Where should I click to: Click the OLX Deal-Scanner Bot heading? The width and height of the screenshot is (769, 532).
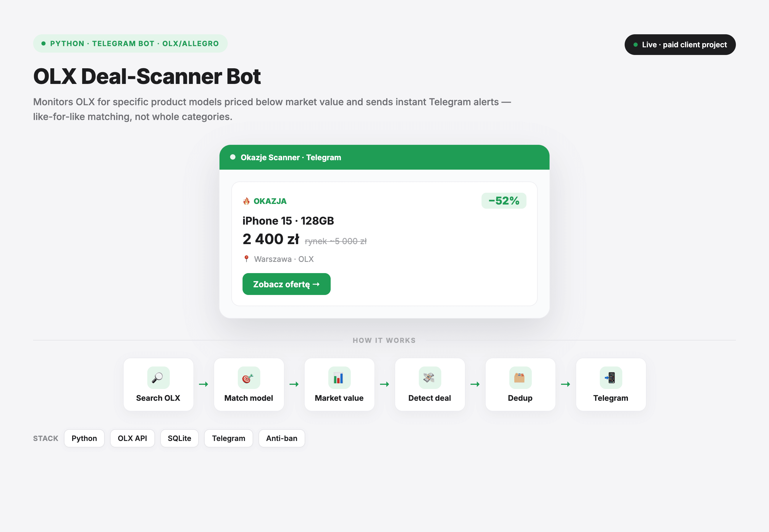point(147,76)
